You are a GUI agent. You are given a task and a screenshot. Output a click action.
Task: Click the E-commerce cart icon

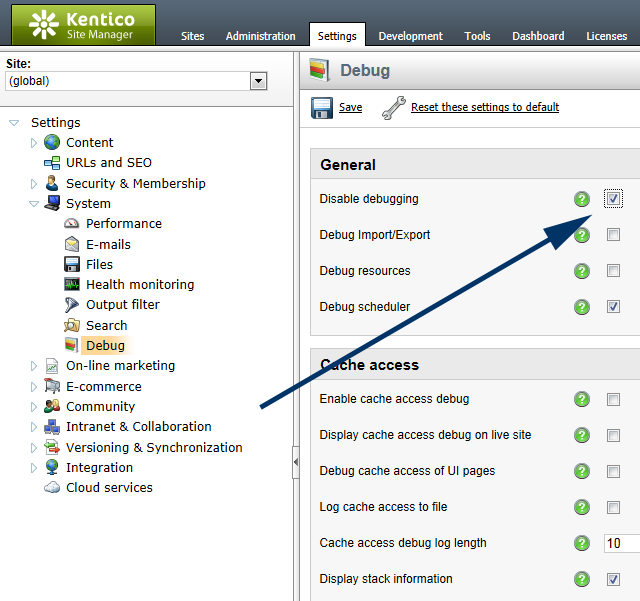pyautogui.click(x=52, y=386)
